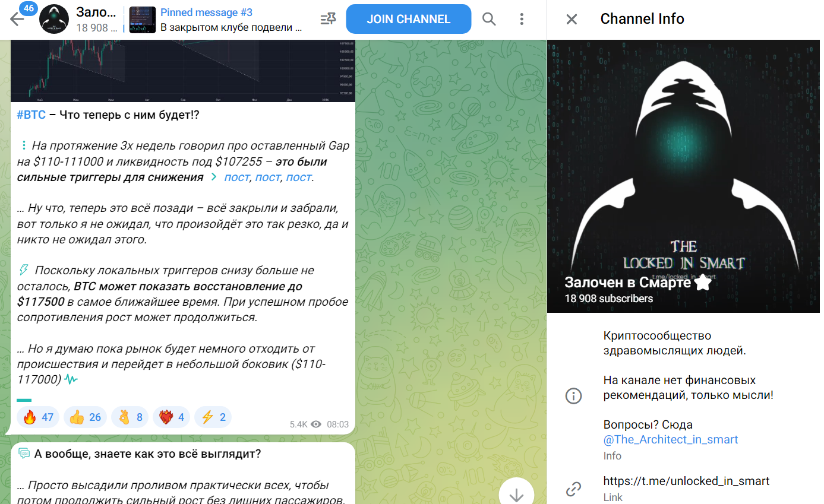Open Pinned message #3
This screenshot has width=824, height=504.
pyautogui.click(x=232, y=20)
